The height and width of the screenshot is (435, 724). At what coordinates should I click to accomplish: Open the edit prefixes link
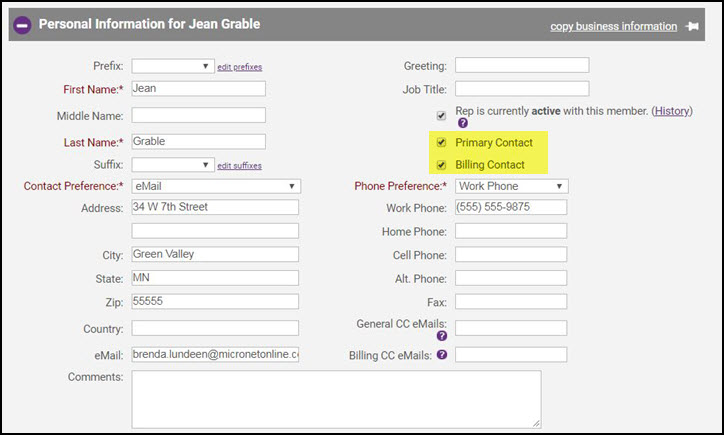(x=240, y=67)
